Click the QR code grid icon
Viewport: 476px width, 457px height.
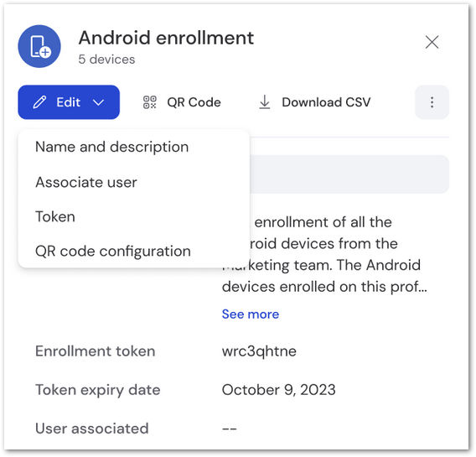[150, 102]
